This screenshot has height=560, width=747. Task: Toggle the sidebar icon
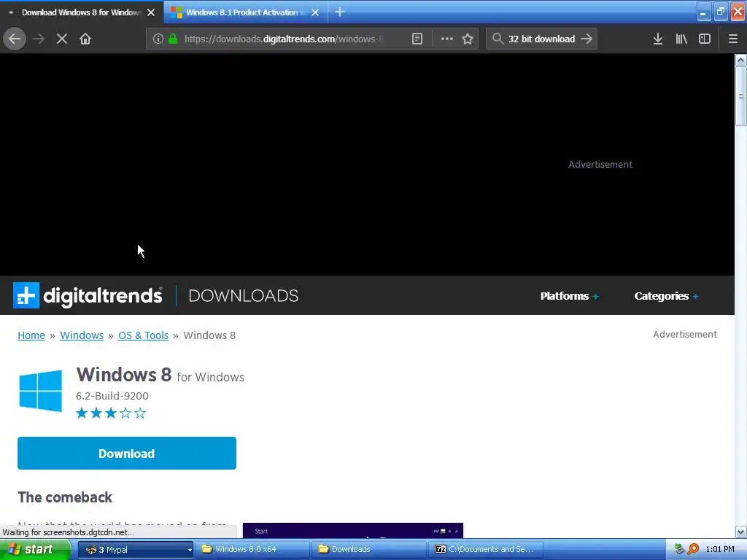click(x=705, y=39)
